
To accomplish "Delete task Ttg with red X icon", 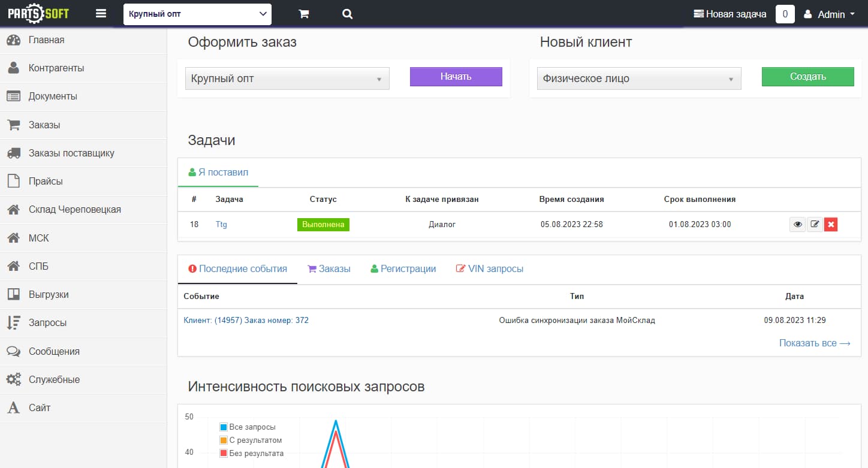I will coord(831,225).
